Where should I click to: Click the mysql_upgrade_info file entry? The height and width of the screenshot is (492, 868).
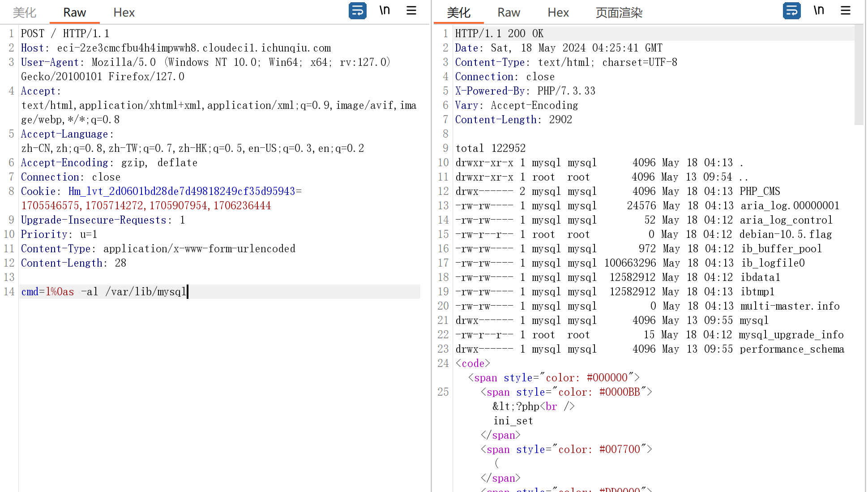tap(791, 335)
